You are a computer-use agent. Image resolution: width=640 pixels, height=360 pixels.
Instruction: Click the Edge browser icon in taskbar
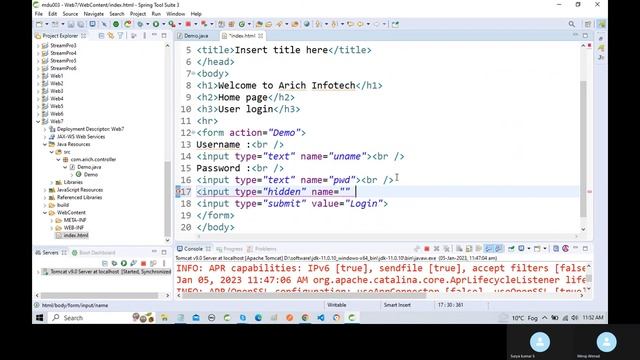pyautogui.click(x=258, y=318)
